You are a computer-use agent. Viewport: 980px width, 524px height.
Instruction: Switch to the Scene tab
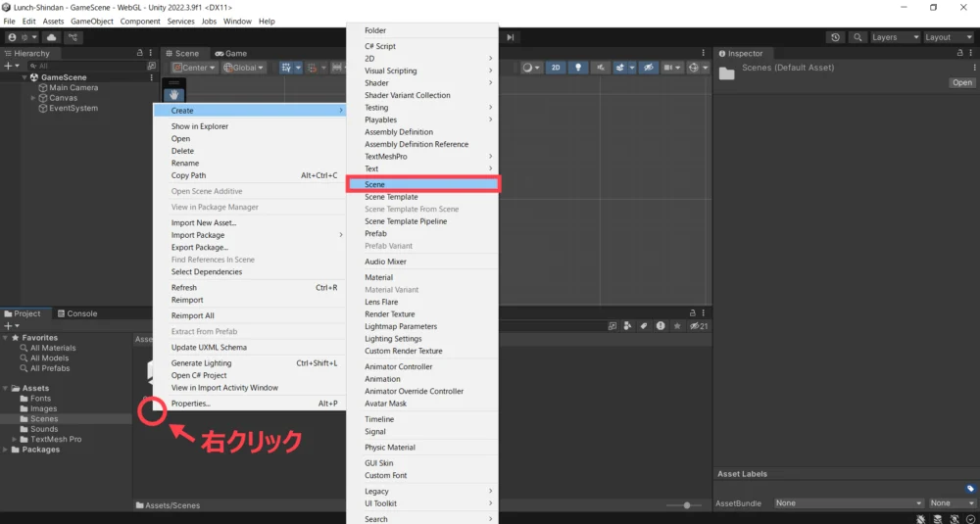(x=182, y=53)
